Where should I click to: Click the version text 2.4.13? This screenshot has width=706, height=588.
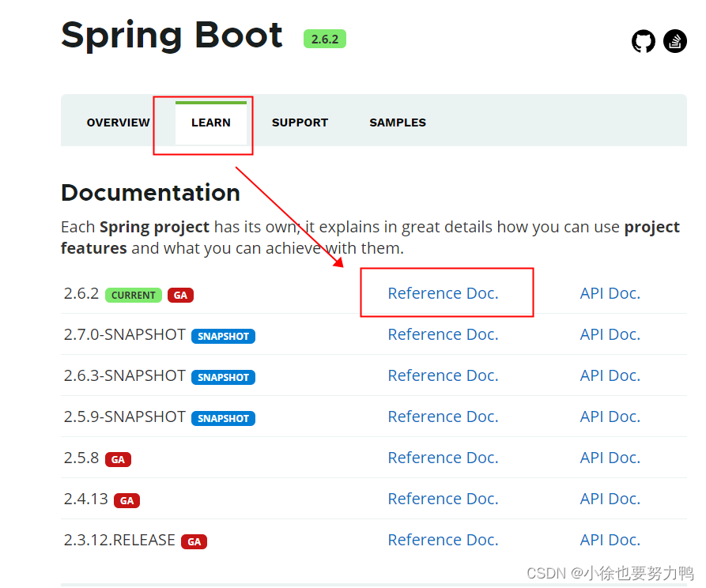tap(85, 499)
